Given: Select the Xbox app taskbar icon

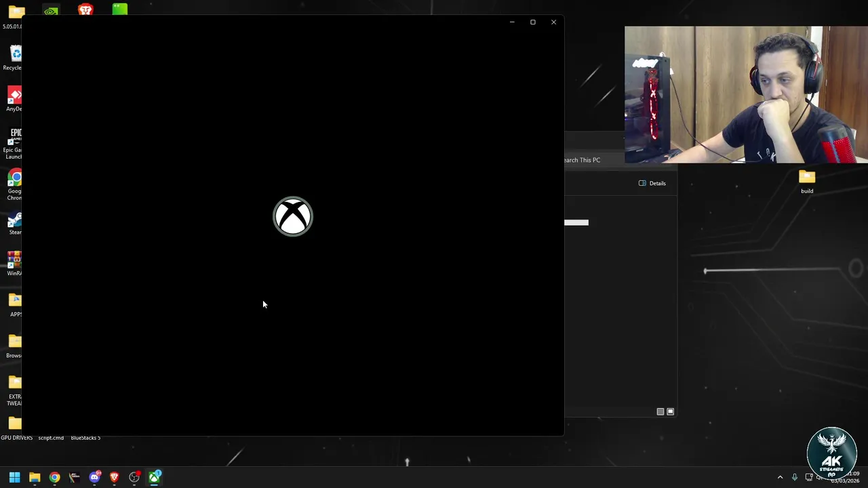Looking at the screenshot, I should [155, 478].
